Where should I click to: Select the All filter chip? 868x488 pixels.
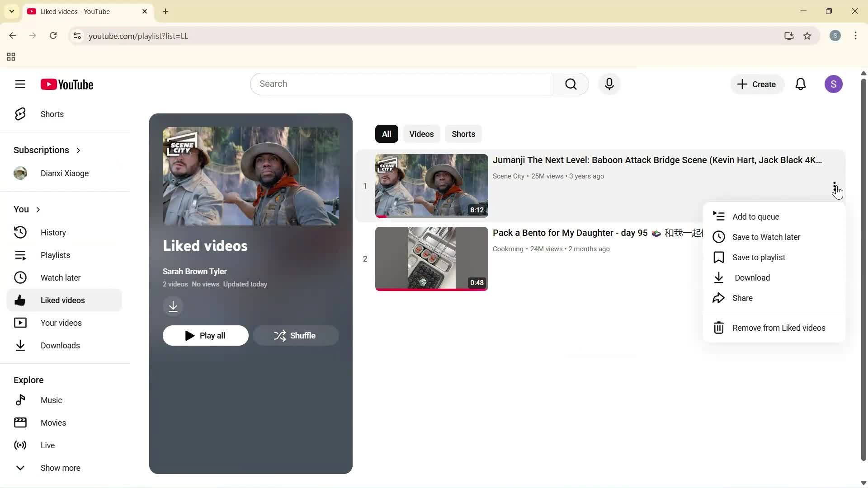[x=386, y=134]
